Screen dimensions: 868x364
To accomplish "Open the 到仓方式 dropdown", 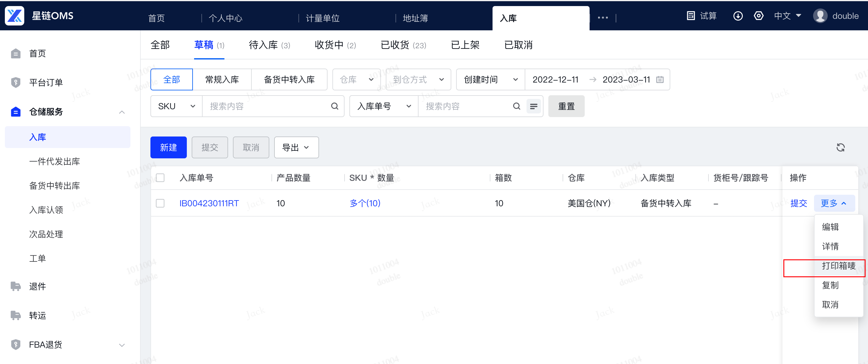I will click(x=418, y=80).
